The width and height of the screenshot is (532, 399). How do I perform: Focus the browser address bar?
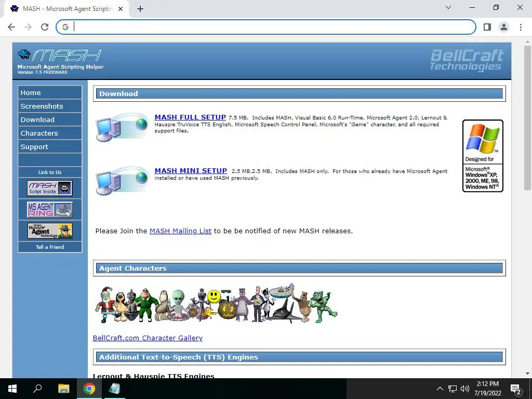tap(266, 27)
